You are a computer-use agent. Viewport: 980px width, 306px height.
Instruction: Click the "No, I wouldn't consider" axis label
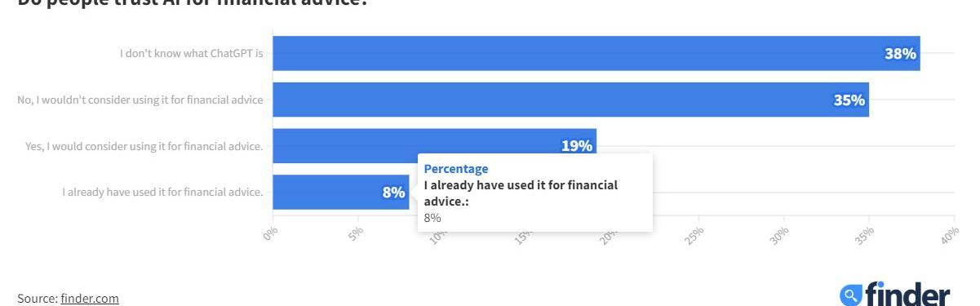tap(140, 100)
